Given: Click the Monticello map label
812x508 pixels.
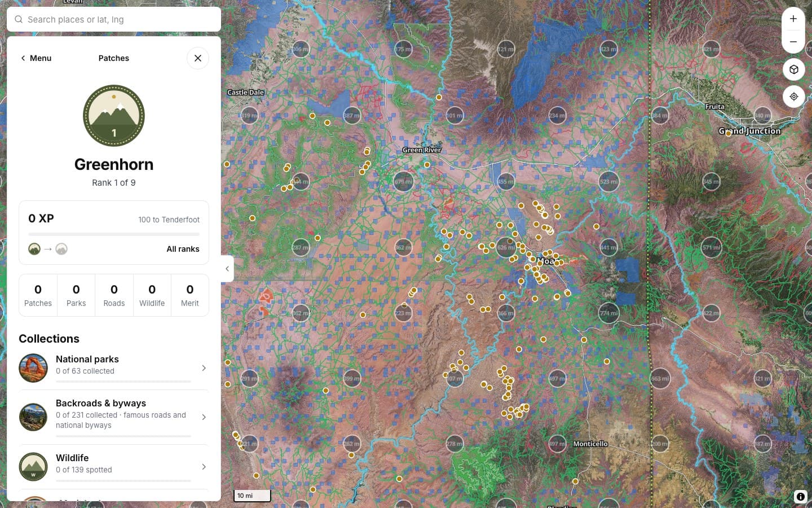Looking at the screenshot, I should click(590, 444).
